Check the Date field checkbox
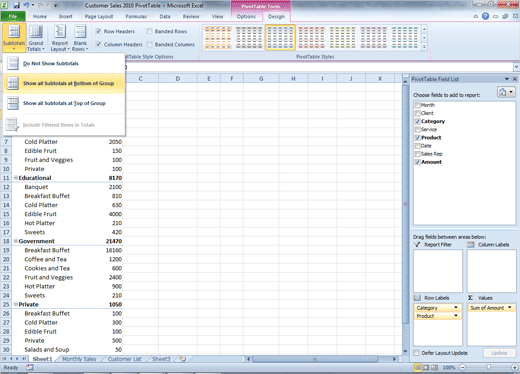The height and width of the screenshot is (374, 520). tap(417, 146)
